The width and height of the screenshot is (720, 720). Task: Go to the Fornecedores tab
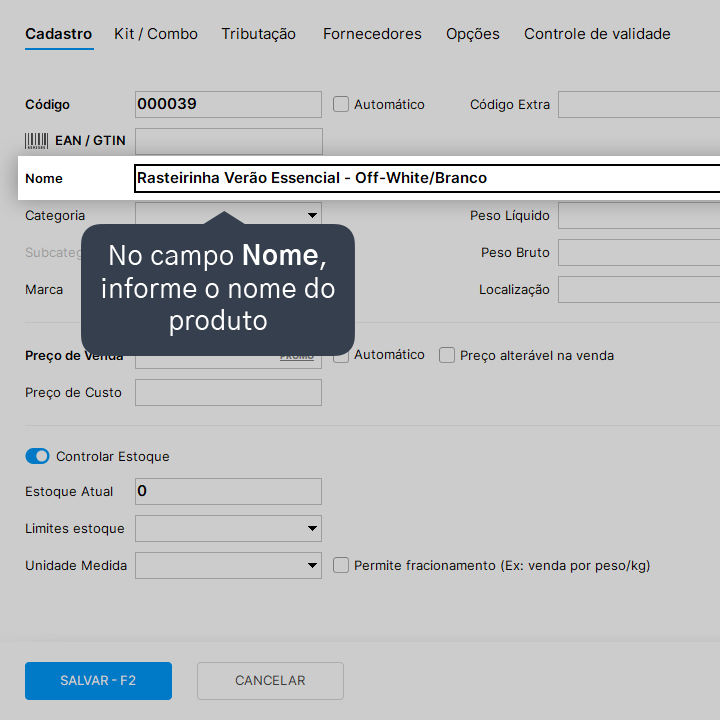pyautogui.click(x=372, y=34)
